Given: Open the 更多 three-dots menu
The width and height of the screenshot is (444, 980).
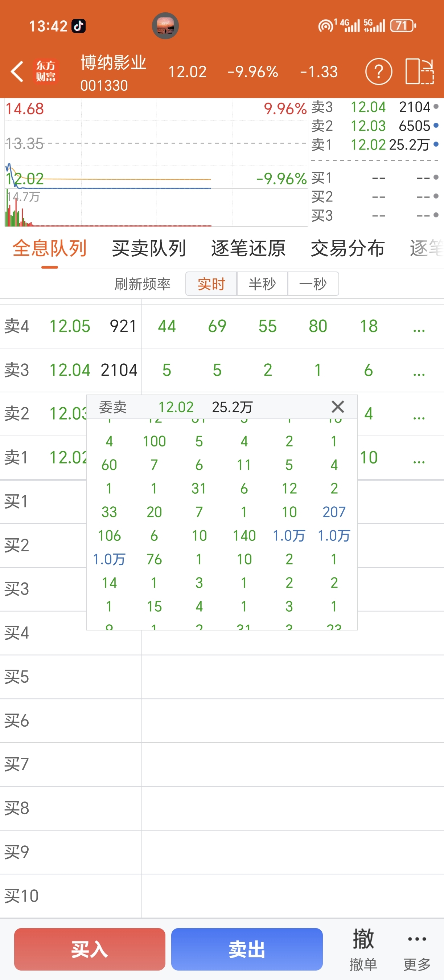Looking at the screenshot, I should pos(417,949).
